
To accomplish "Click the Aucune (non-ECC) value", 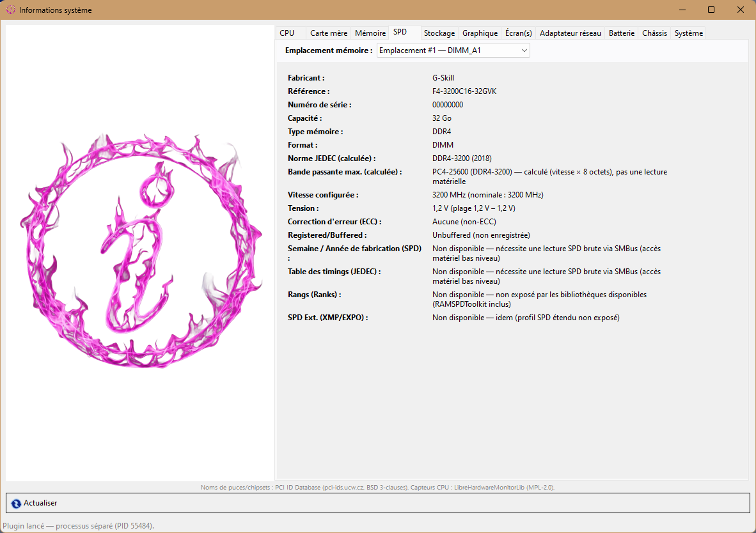I will pyautogui.click(x=464, y=222).
